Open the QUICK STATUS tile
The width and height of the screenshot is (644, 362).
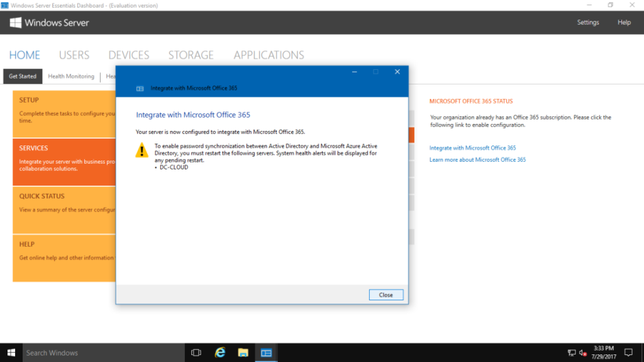(64, 210)
